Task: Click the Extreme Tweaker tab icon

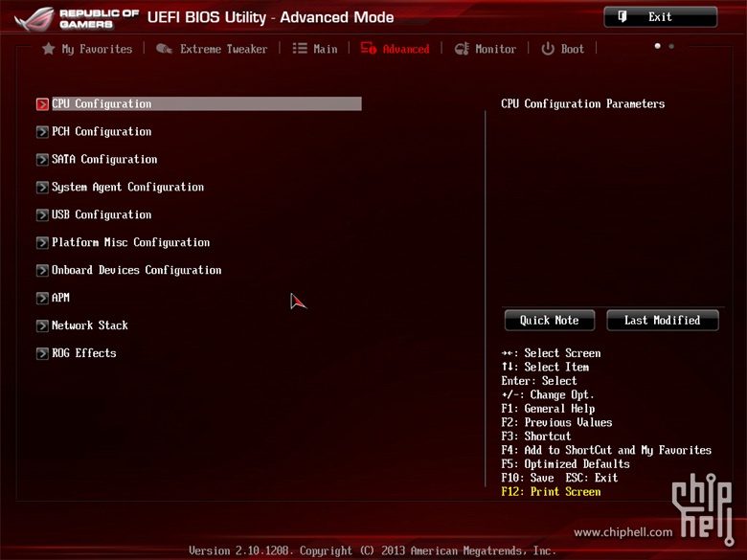Action: [164, 49]
